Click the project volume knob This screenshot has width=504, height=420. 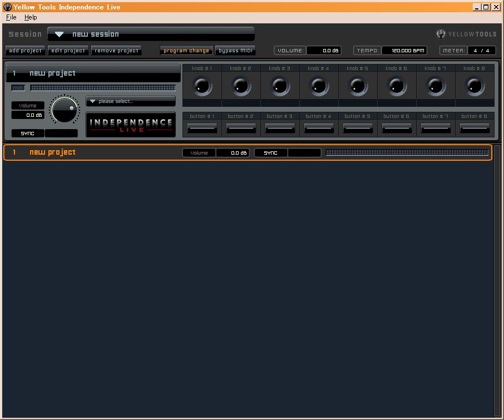click(x=65, y=110)
